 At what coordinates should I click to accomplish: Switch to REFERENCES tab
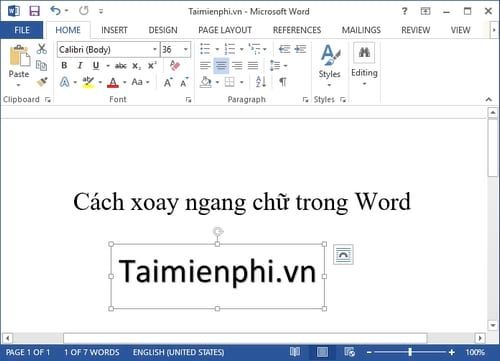tap(297, 30)
